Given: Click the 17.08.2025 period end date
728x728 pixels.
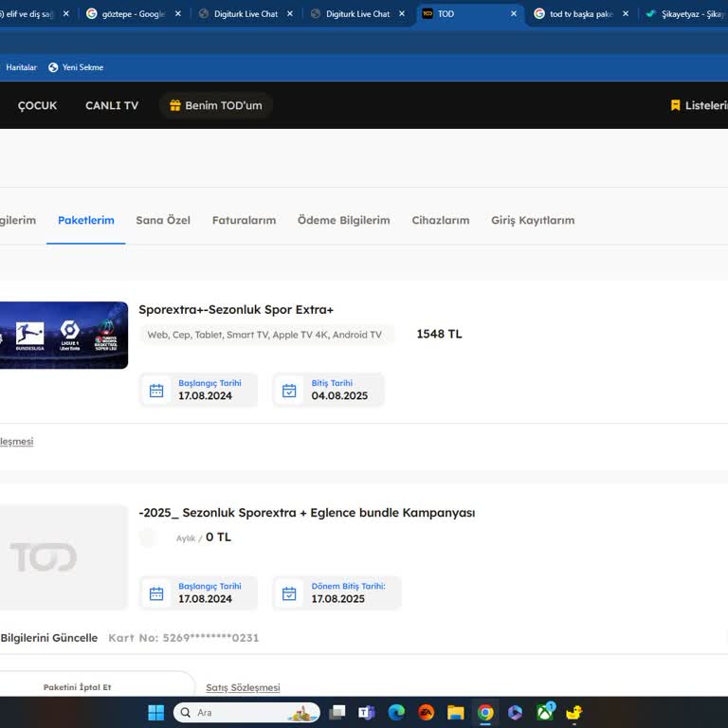Looking at the screenshot, I should 338,599.
